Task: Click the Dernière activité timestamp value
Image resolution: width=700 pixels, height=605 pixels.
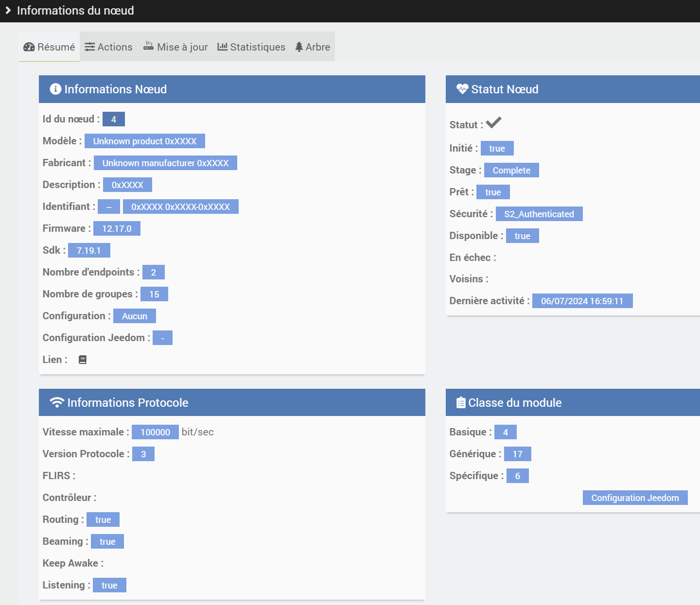Action: pyautogui.click(x=582, y=301)
